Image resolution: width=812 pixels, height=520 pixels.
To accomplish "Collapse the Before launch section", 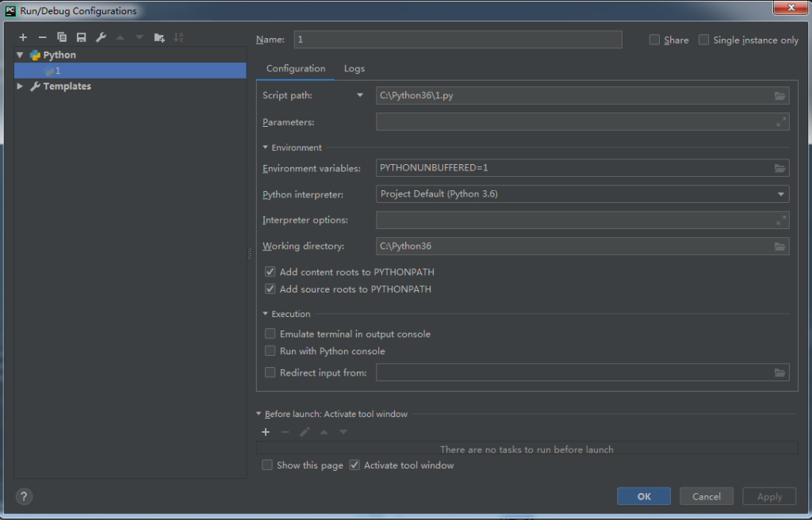I will (x=259, y=413).
